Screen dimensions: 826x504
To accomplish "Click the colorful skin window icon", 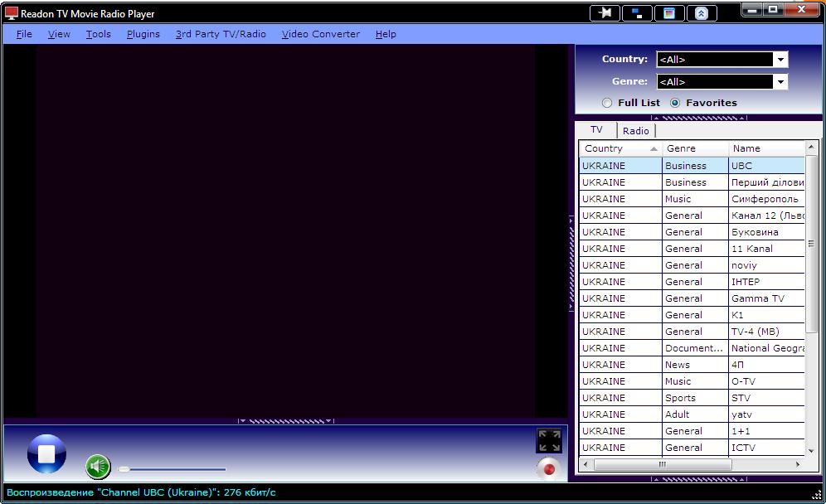I will 669,13.
